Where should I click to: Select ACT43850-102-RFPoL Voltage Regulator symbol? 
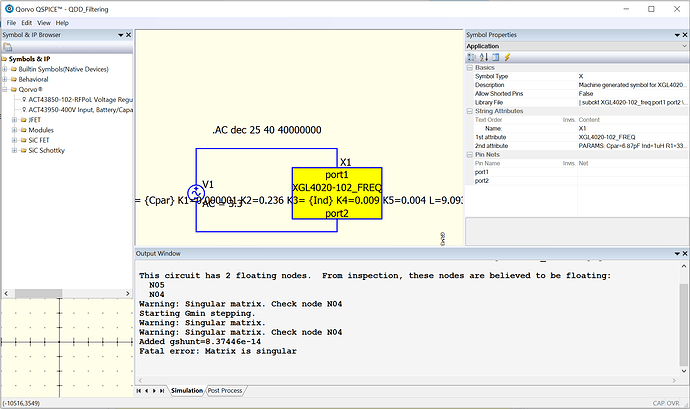[80, 99]
